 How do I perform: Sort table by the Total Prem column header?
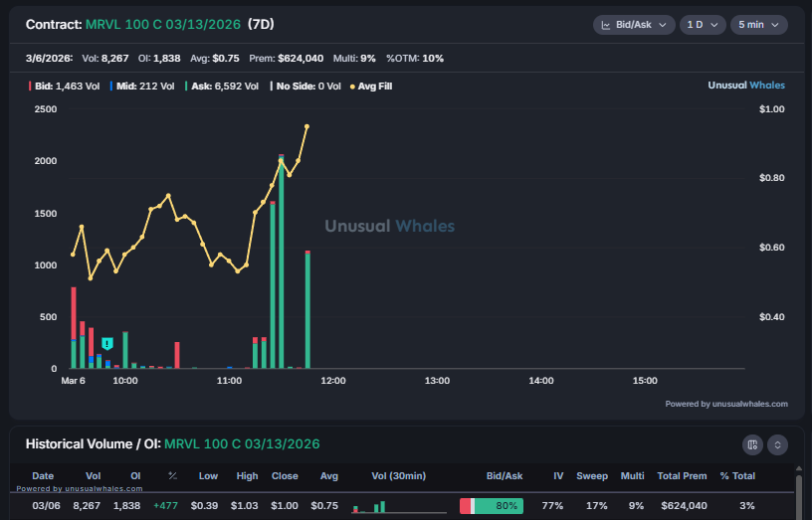click(683, 476)
